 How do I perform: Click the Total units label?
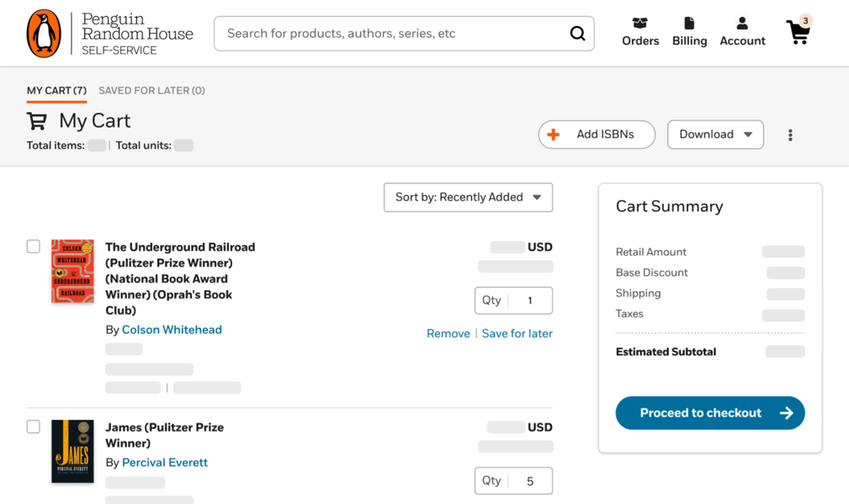pos(144,145)
